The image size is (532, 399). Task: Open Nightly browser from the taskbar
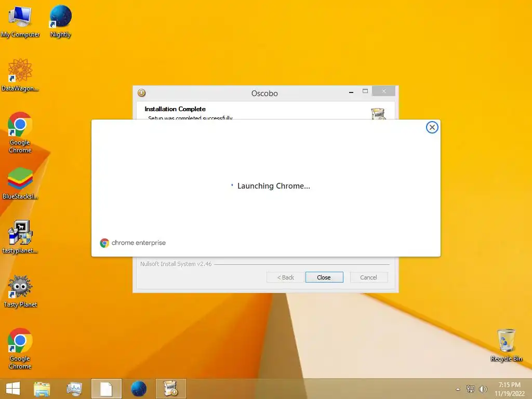pos(138,389)
